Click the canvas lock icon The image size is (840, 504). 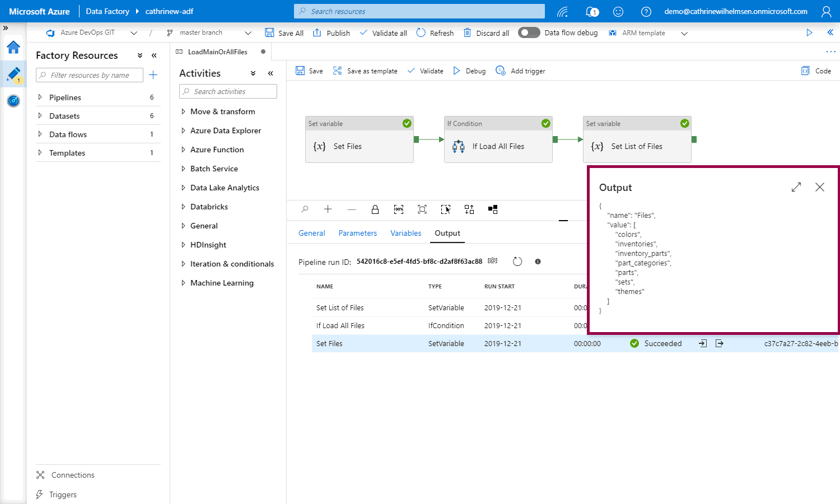[375, 209]
